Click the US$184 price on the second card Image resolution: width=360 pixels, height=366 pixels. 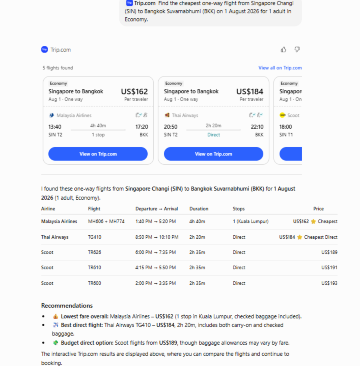point(250,92)
